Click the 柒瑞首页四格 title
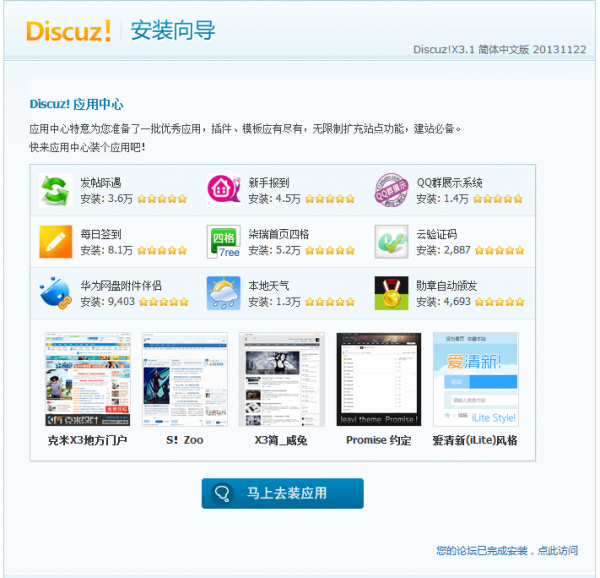The image size is (600, 578). pyautogui.click(x=279, y=234)
